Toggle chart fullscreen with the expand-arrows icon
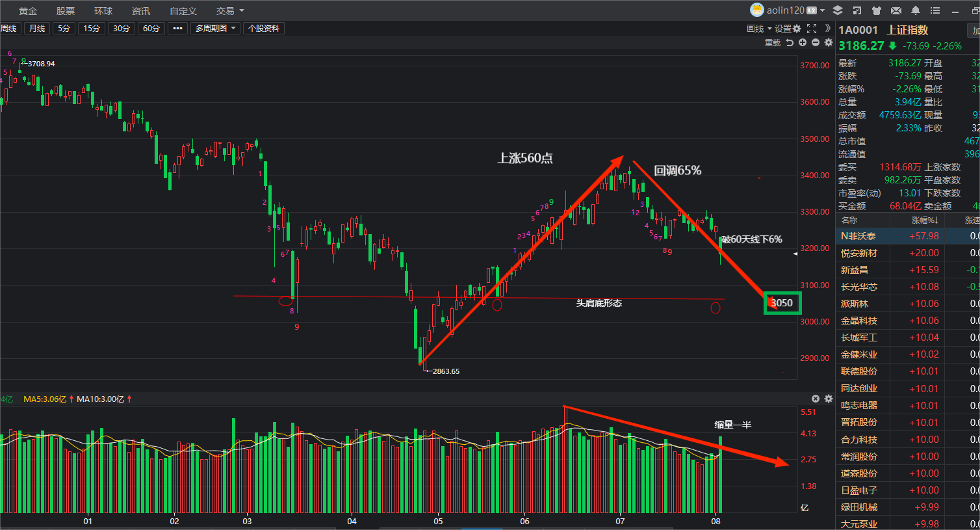Screen dimensions: 980x530 pos(812,29)
